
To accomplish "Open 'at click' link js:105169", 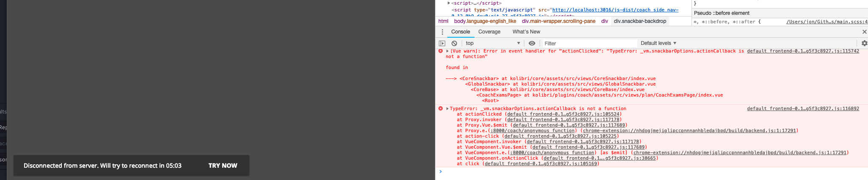I will 541,163.
